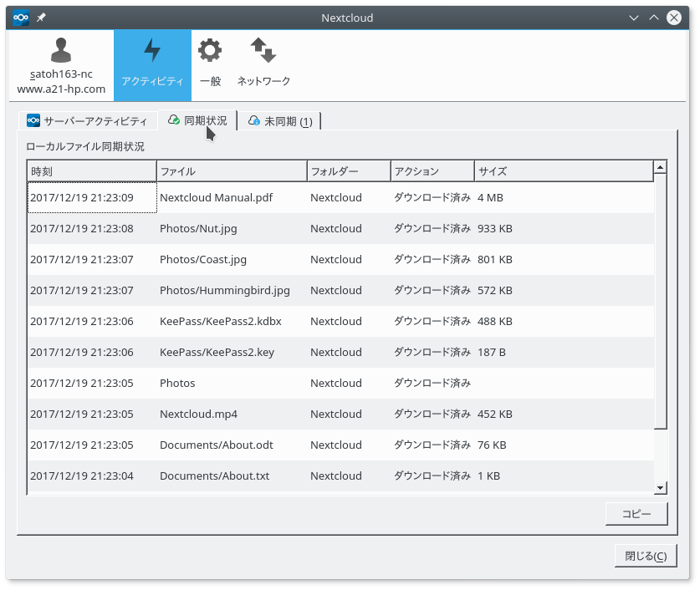The image size is (700, 590).
Task: Sort by the サイズ column header
Action: [564, 171]
